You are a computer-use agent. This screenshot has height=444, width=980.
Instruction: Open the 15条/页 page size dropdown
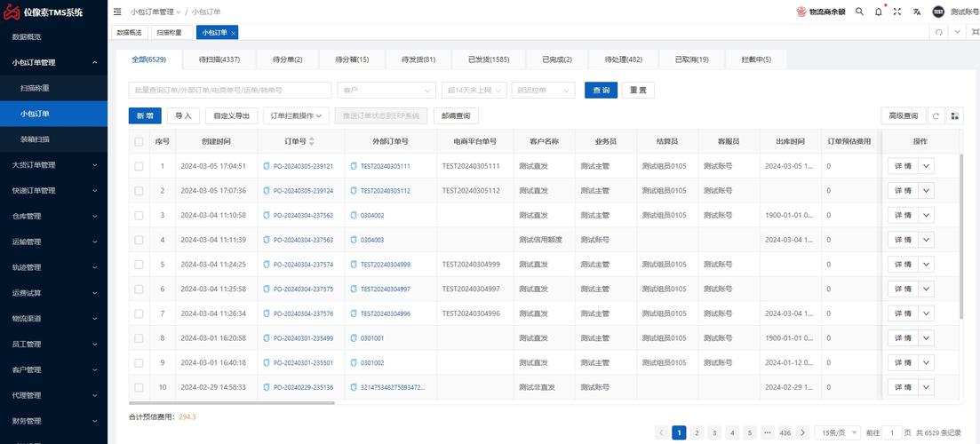(x=838, y=432)
